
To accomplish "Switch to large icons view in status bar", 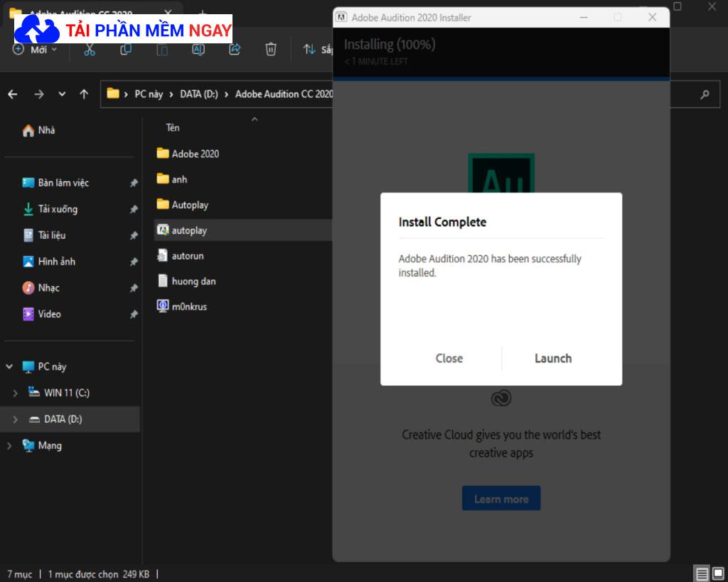I will click(718, 573).
